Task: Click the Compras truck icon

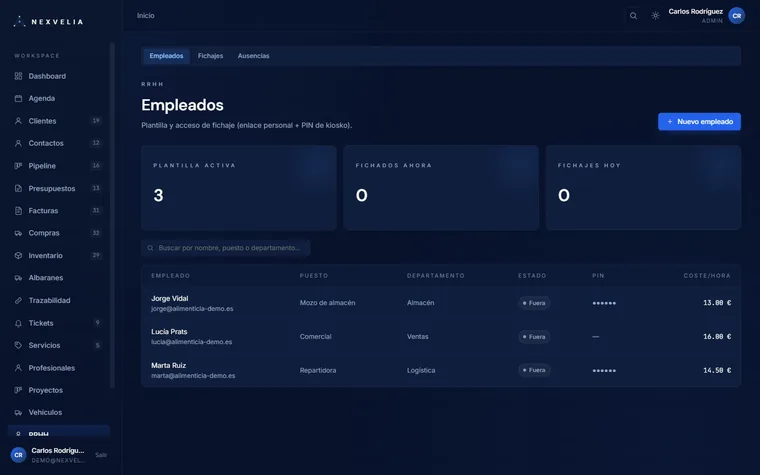Action: 18,233
